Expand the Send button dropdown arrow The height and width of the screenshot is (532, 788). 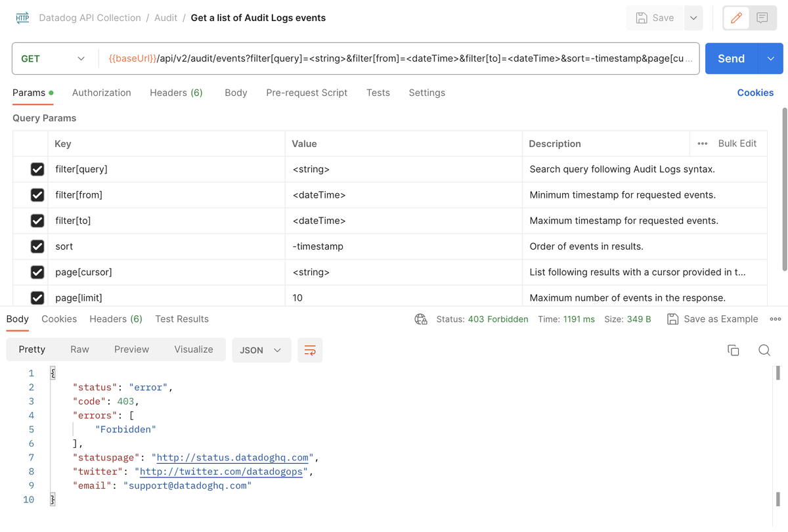(770, 58)
